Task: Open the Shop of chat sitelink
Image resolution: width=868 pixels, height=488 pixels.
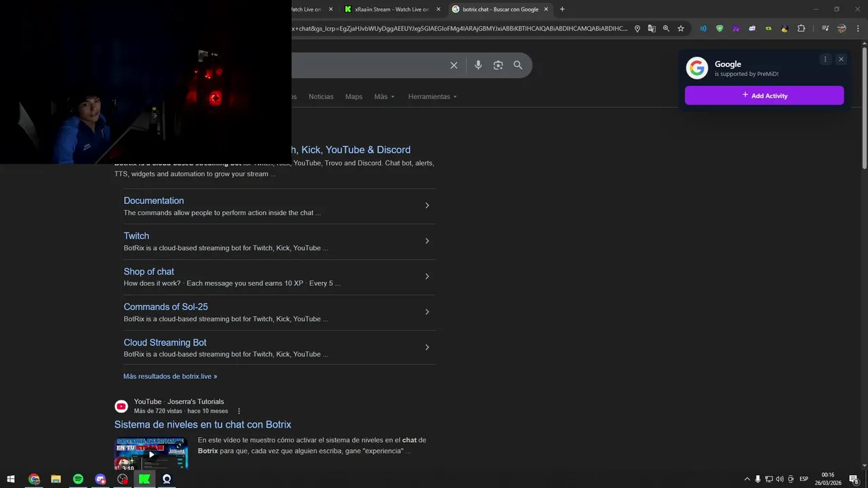Action: [149, 272]
